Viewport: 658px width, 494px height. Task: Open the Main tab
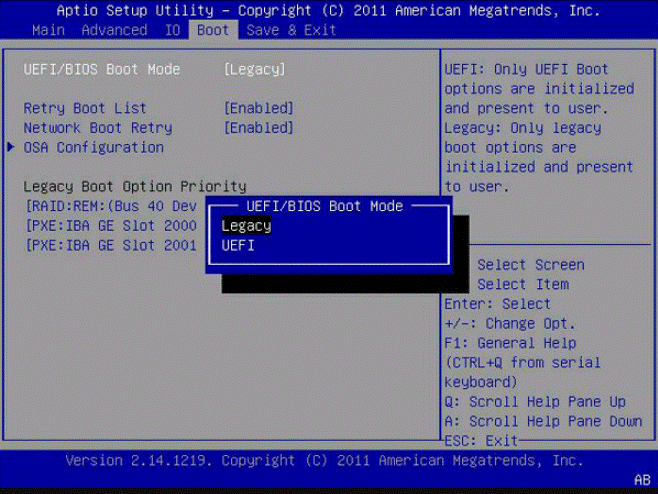pos(49,30)
